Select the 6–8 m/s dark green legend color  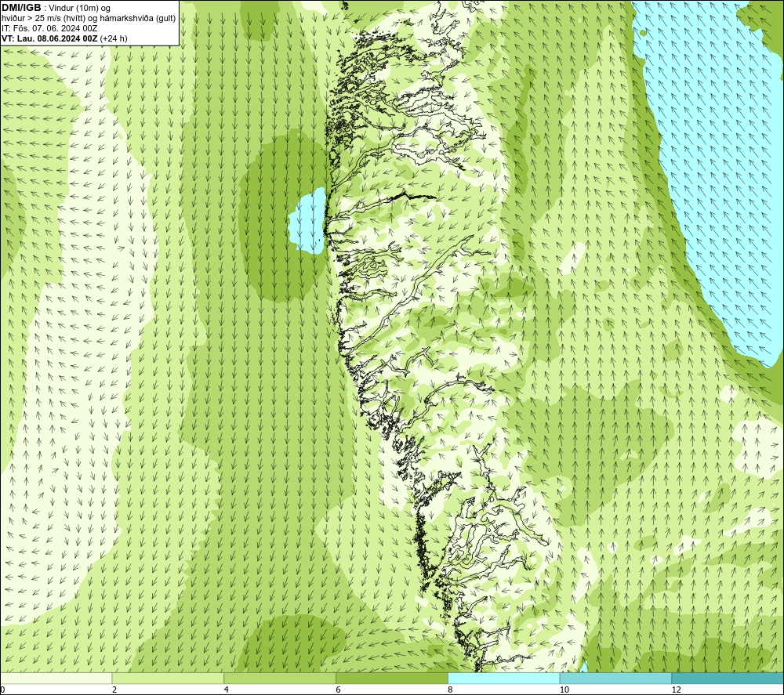[x=392, y=678]
